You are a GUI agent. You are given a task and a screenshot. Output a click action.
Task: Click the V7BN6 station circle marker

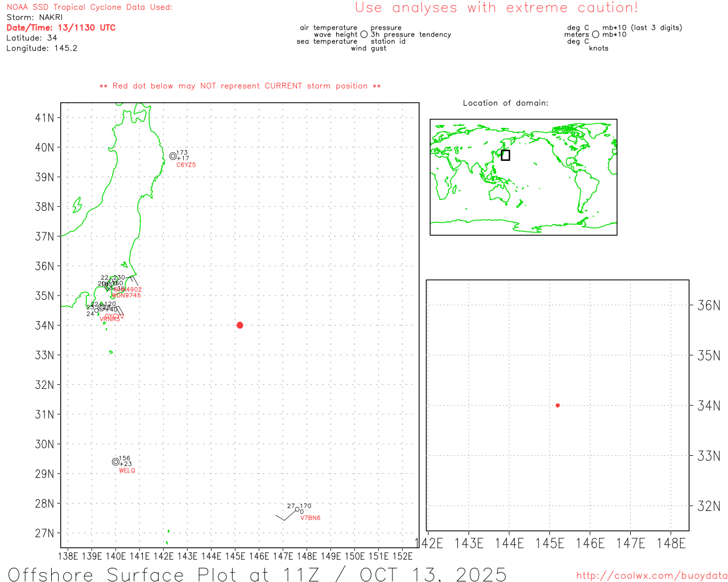point(297,509)
